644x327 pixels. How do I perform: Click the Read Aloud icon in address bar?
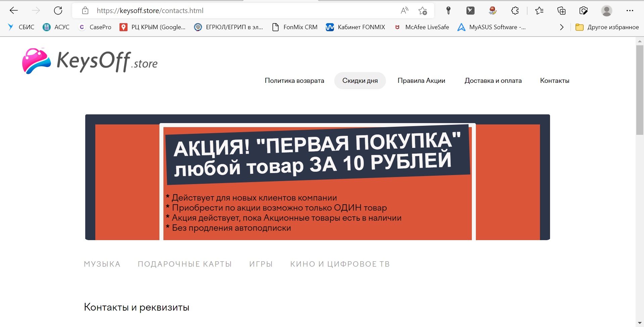pos(404,11)
